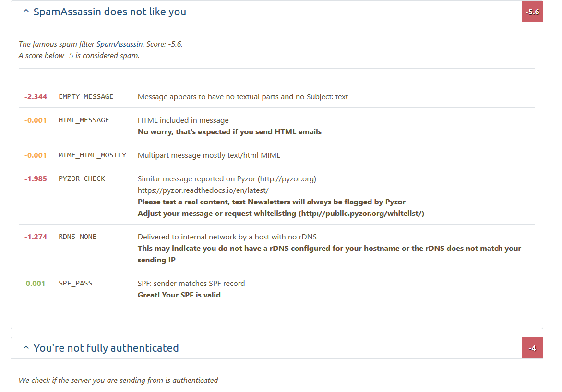Viewport: 562px width, 392px height.
Task: Select 'Message appears to have no textual parts' text
Action: coord(243,97)
